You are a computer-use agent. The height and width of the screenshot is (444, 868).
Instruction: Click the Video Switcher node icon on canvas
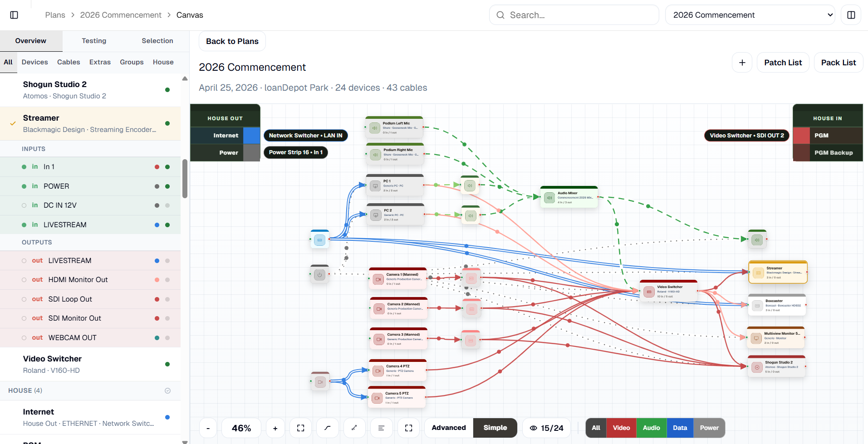(x=649, y=292)
